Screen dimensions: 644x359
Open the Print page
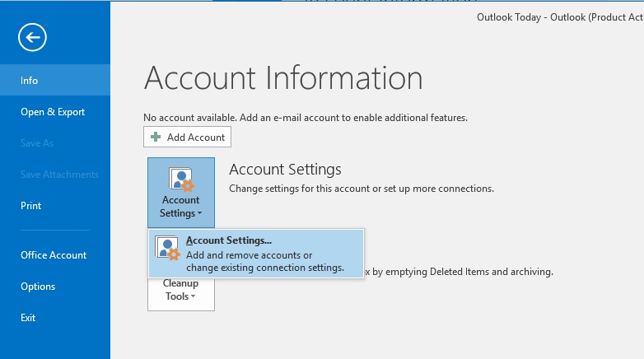pyautogui.click(x=55, y=205)
